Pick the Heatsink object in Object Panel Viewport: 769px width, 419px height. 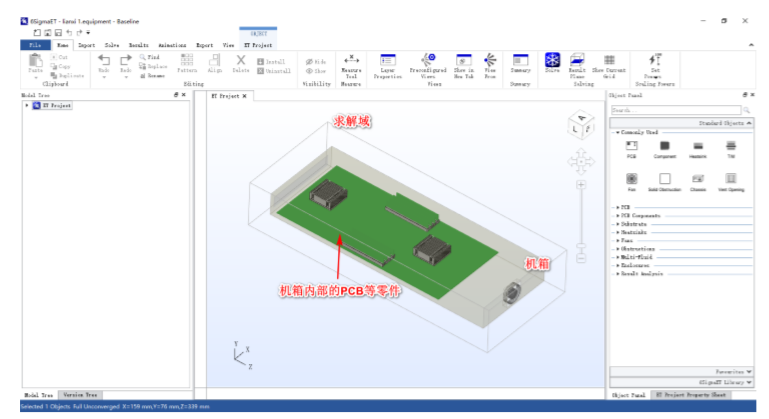click(697, 147)
